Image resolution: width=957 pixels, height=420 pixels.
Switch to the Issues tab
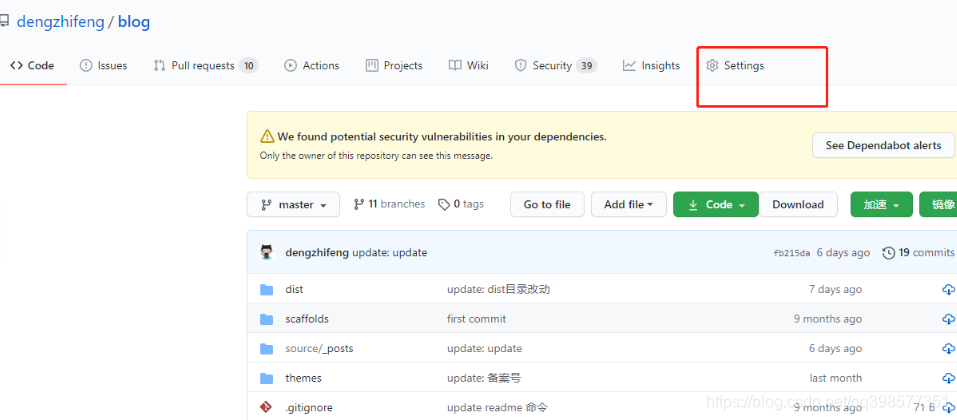tap(103, 65)
